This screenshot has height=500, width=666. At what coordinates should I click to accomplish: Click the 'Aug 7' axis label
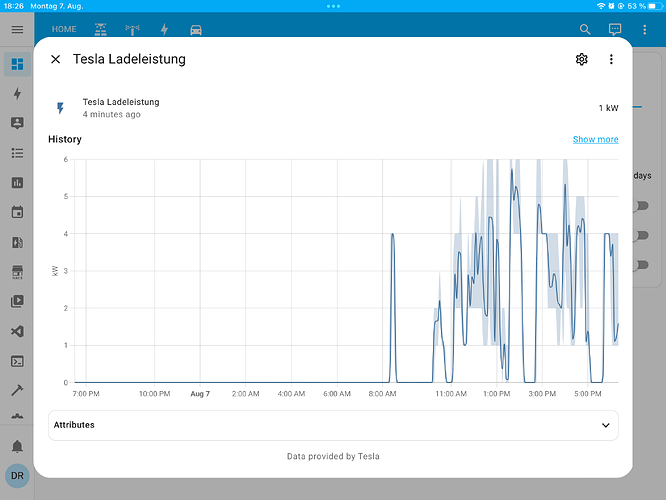tap(200, 394)
